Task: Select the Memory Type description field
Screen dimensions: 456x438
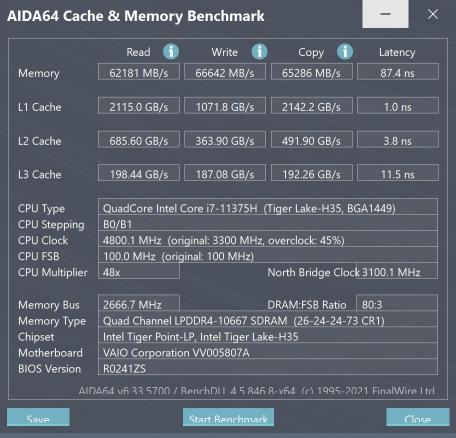Action: [268, 319]
